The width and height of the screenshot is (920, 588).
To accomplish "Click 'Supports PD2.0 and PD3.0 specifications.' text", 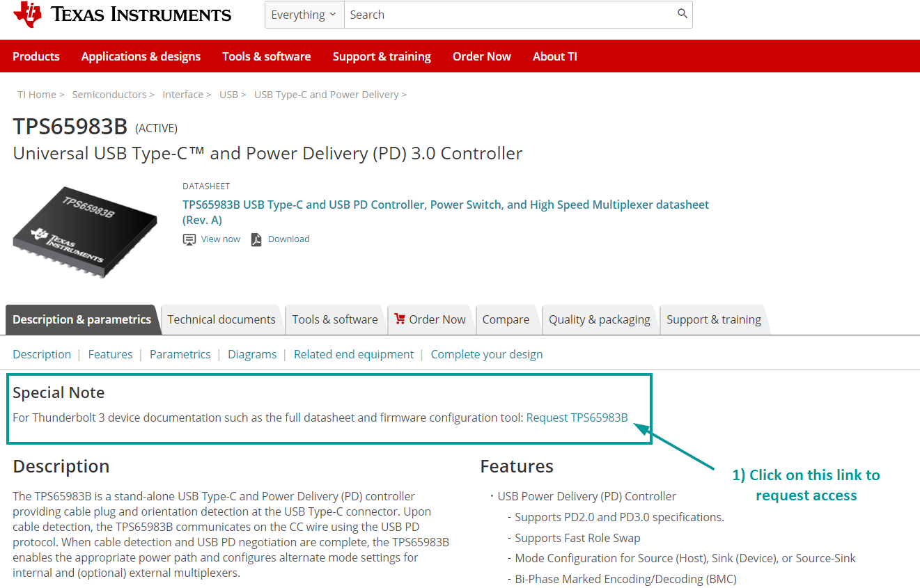I will 620,517.
